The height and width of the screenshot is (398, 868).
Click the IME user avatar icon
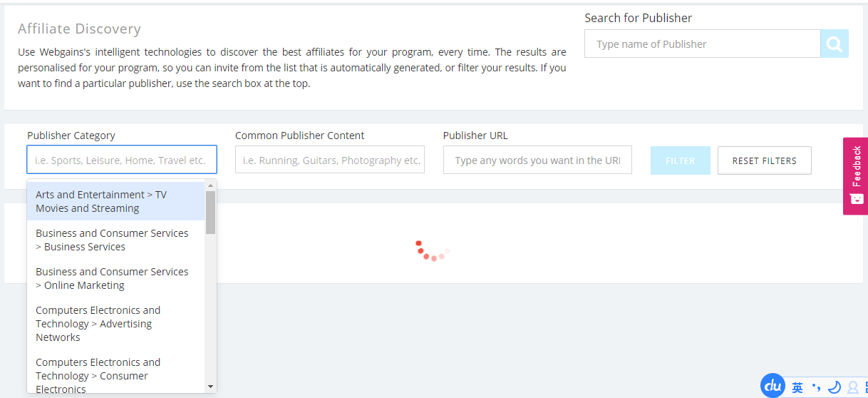click(x=852, y=387)
